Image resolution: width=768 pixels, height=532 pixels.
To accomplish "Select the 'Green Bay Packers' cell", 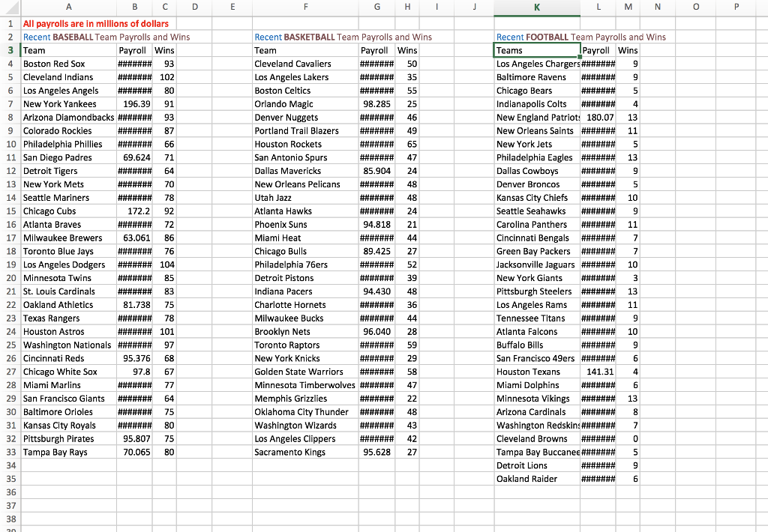I will coord(537,252).
